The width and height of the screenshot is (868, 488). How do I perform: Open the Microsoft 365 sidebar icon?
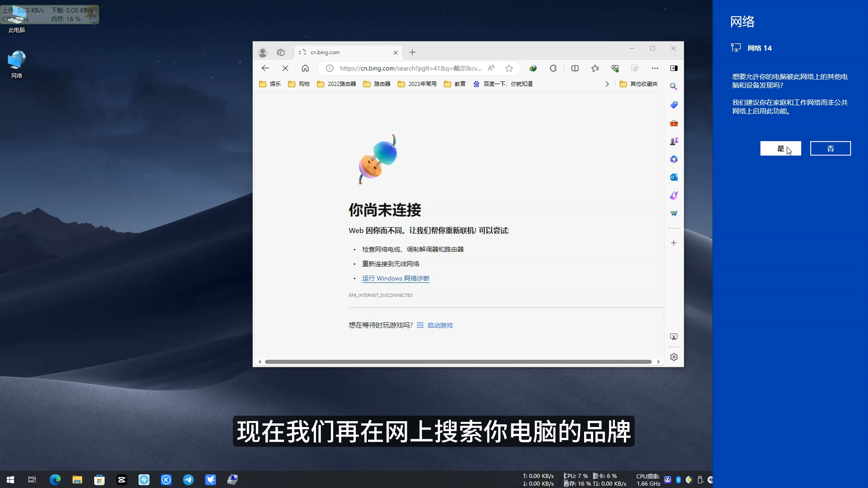(674, 159)
